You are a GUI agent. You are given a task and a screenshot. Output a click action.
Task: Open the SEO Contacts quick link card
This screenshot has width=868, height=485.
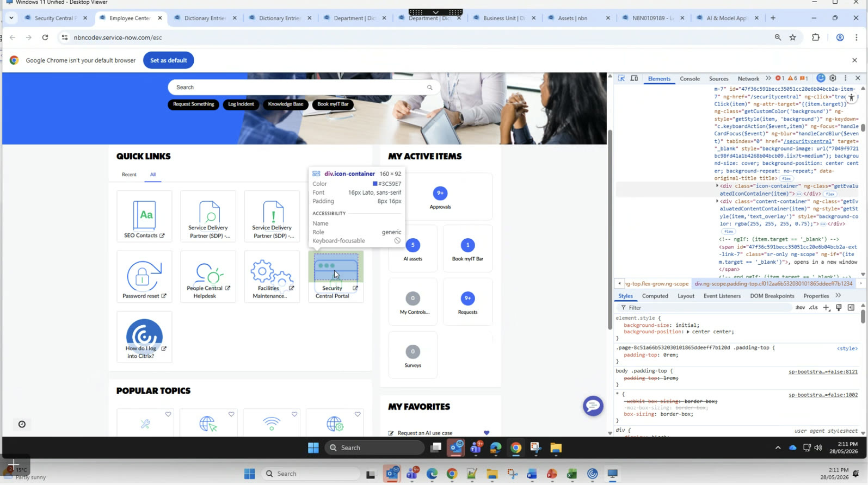(144, 216)
